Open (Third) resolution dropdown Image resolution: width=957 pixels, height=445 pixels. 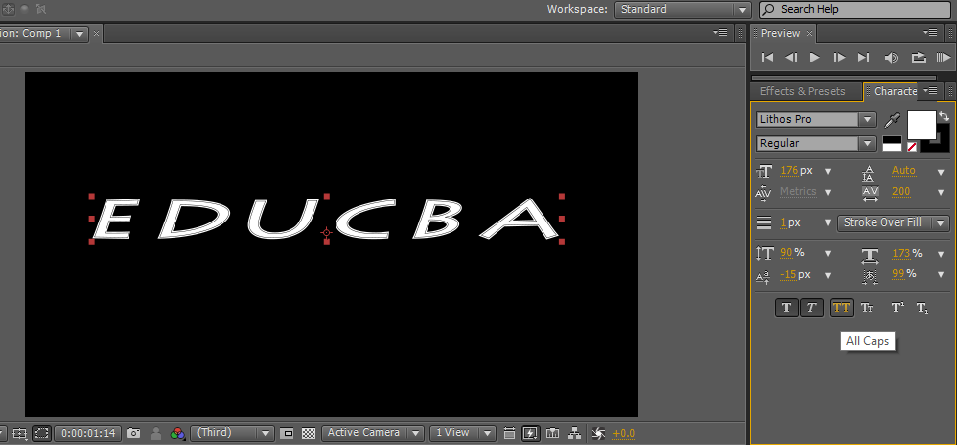coord(232,433)
